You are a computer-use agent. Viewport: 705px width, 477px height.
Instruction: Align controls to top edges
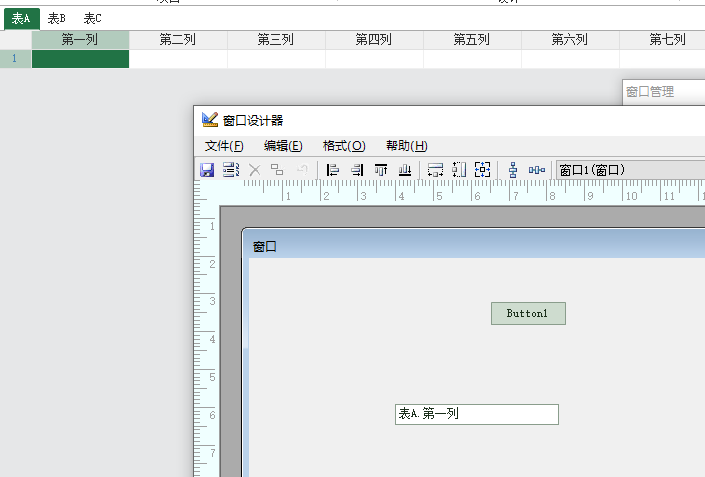[381, 170]
